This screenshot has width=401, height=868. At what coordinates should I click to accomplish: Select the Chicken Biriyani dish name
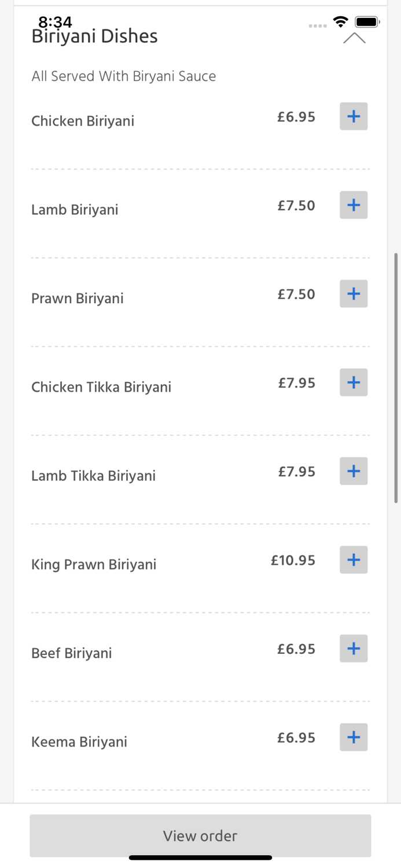(83, 121)
